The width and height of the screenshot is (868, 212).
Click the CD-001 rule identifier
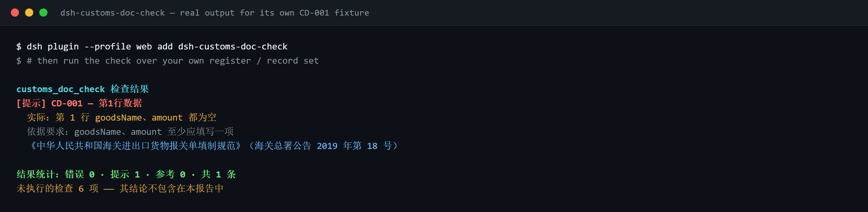click(x=67, y=103)
